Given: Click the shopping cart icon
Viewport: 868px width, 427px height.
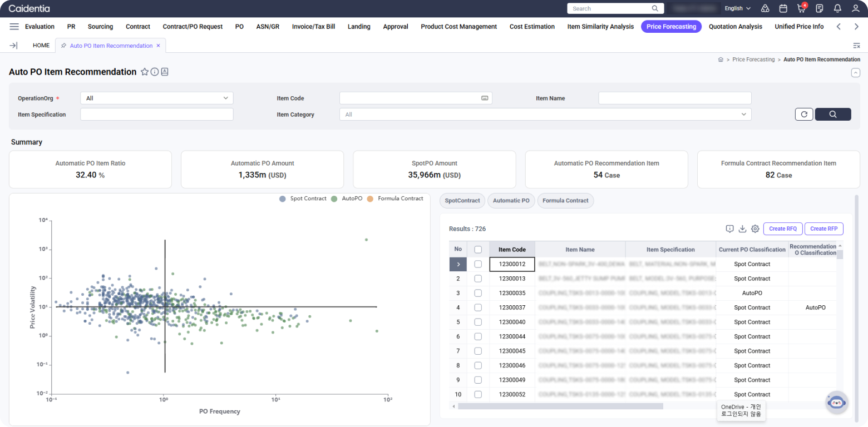Looking at the screenshot, I should tap(801, 8).
